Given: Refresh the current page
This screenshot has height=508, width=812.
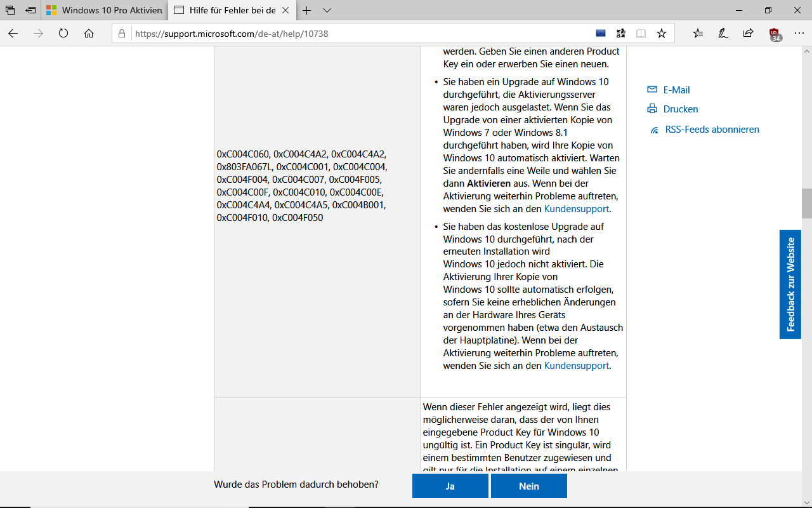Looking at the screenshot, I should pyautogui.click(x=63, y=33).
